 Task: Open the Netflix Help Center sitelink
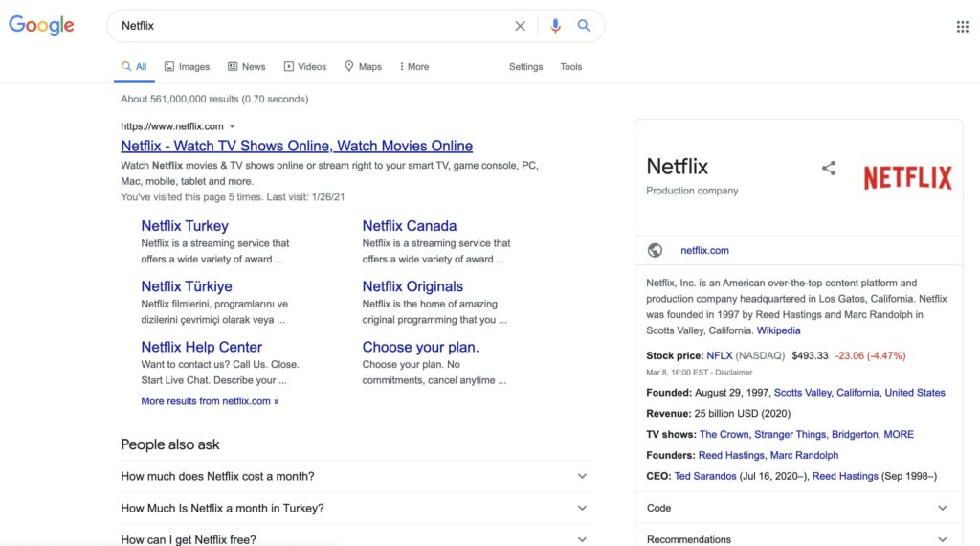201,347
